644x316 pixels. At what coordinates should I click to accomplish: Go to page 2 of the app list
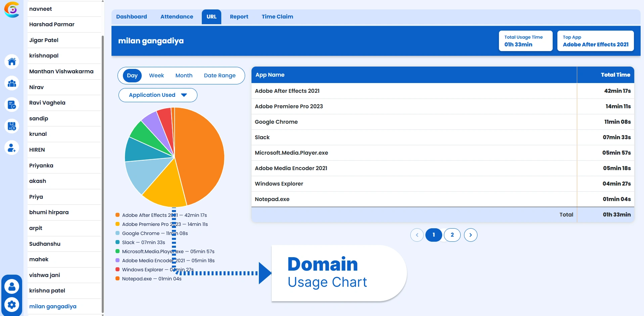(x=452, y=235)
